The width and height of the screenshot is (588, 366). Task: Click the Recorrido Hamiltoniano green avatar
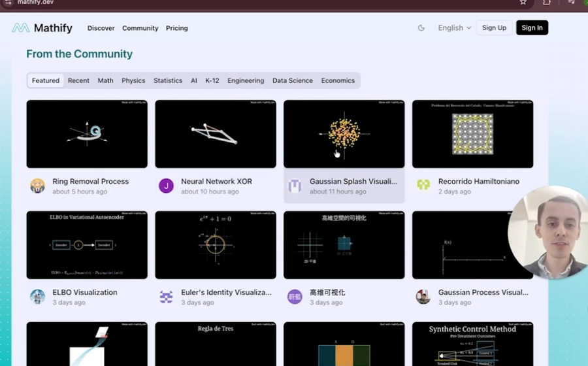[423, 185]
